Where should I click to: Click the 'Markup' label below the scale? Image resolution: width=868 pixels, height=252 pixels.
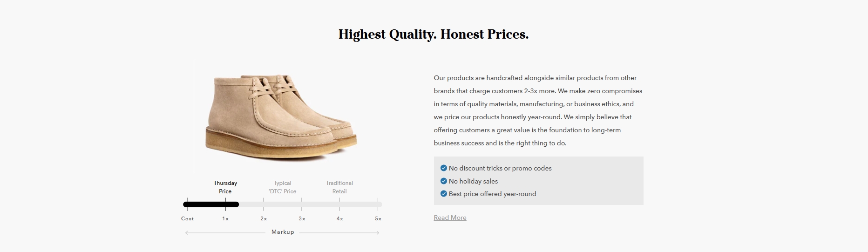[283, 232]
